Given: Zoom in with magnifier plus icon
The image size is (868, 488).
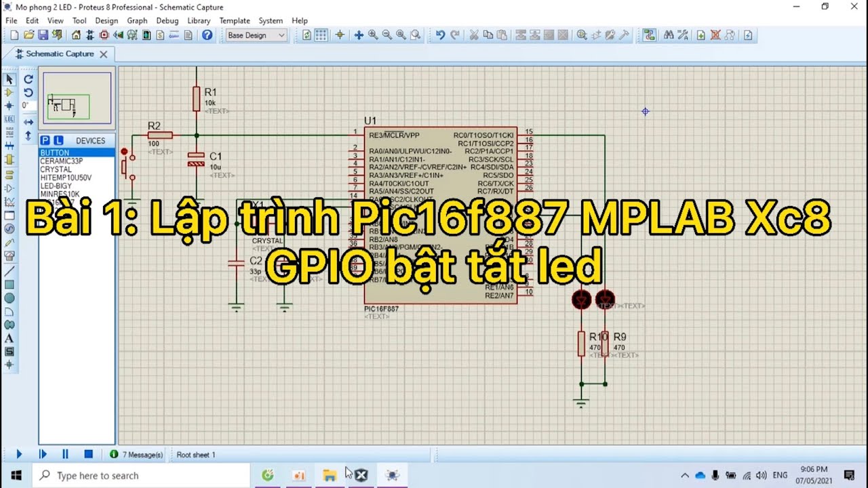Looking at the screenshot, I should point(373,35).
